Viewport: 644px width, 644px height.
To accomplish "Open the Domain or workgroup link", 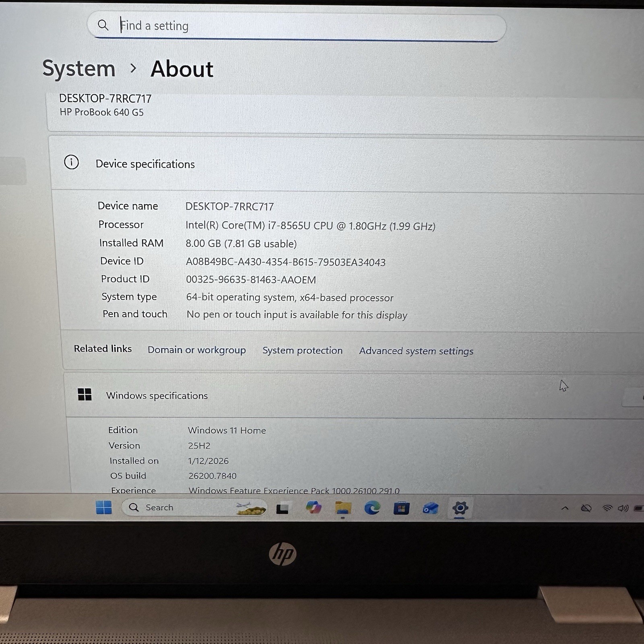I will tap(197, 350).
